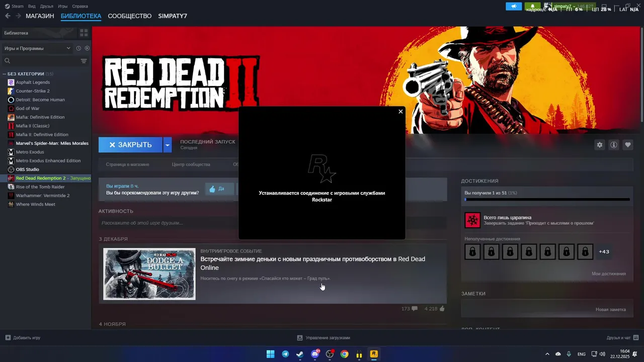Click the Metro Exodus Enhanced Edition icon
The height and width of the screenshot is (362, 644).
click(x=11, y=161)
